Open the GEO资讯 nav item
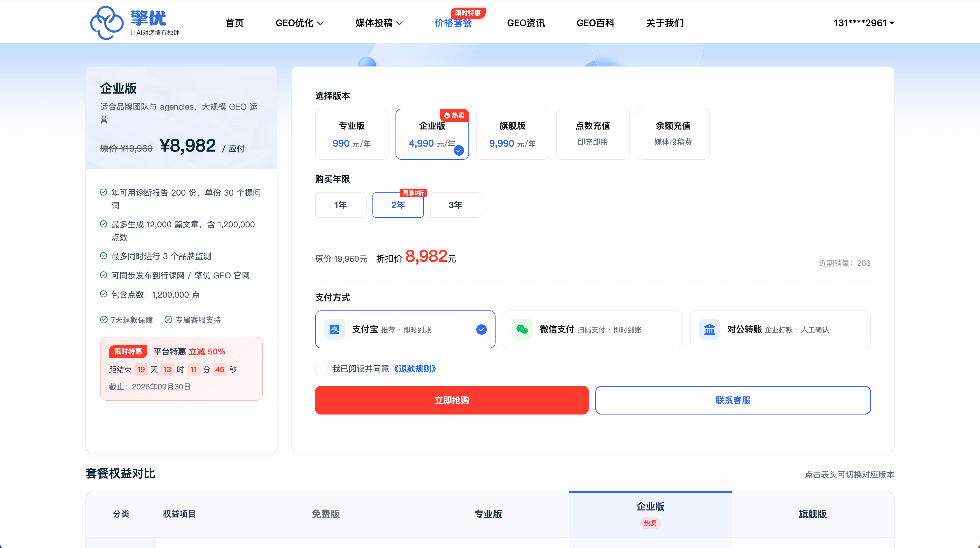Screen dimensions: 980x548 526,23
